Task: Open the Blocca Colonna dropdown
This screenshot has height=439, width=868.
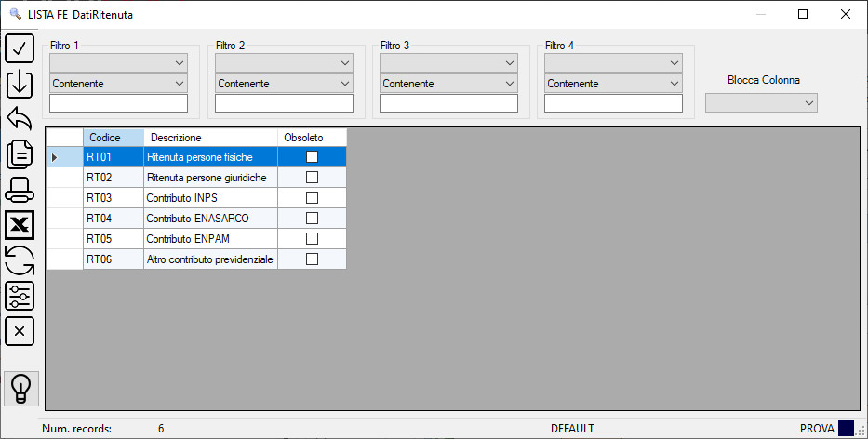Action: [761, 103]
